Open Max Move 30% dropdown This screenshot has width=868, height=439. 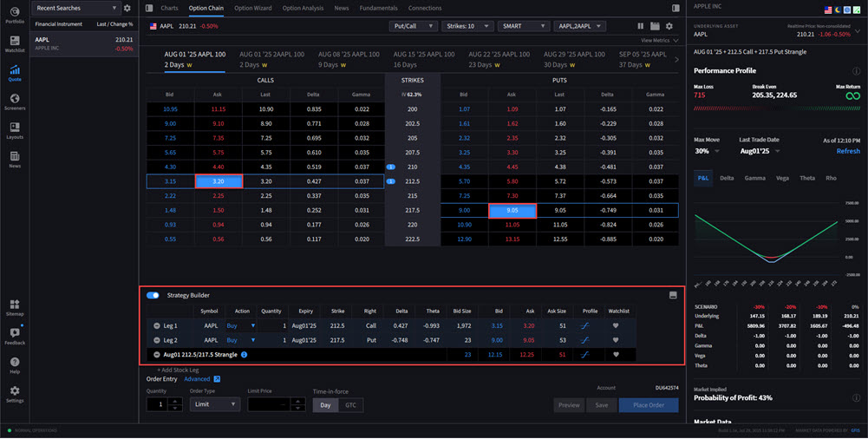707,151
